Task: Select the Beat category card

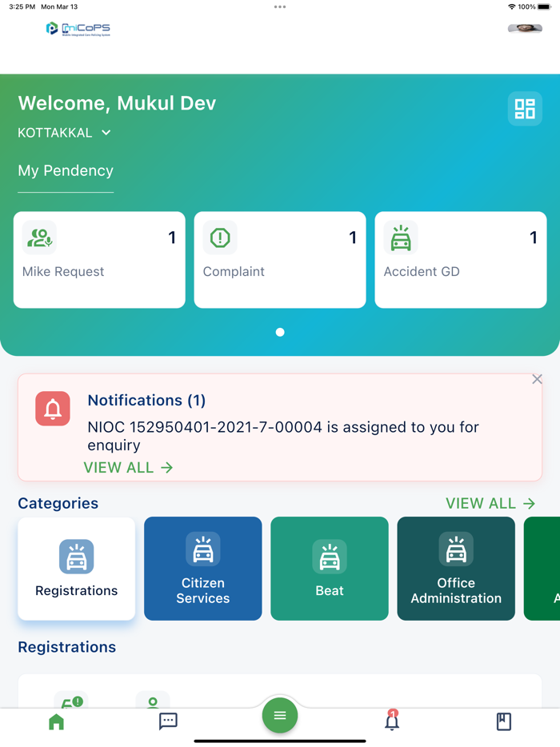Action: pyautogui.click(x=330, y=569)
